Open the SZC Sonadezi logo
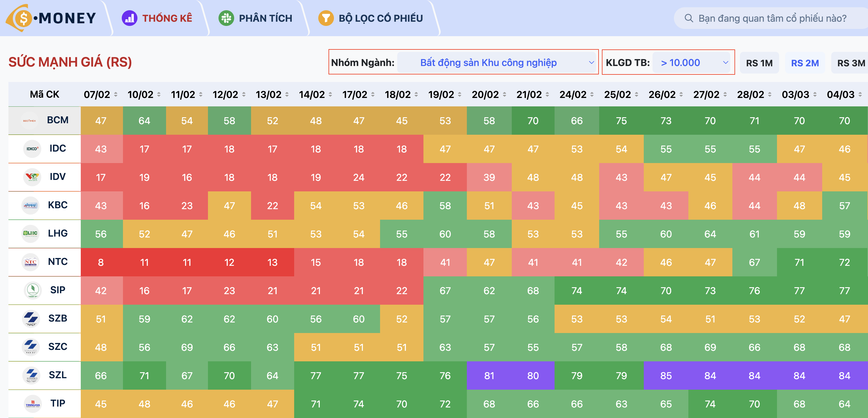Screen dimensions: 868x418 click(31, 347)
